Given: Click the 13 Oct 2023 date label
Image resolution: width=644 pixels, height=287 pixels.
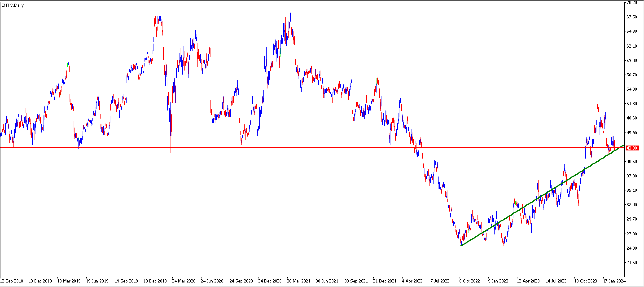Looking at the screenshot, I should click(x=585, y=281).
